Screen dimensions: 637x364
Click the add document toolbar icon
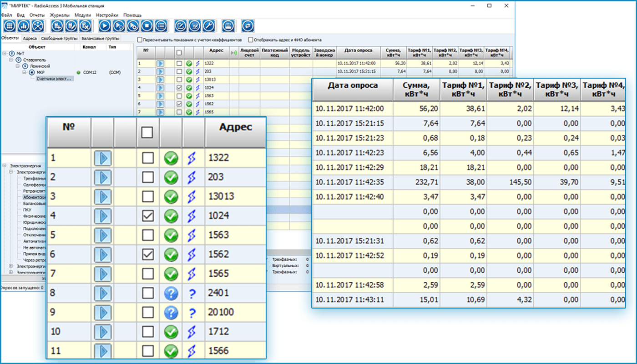point(57,25)
